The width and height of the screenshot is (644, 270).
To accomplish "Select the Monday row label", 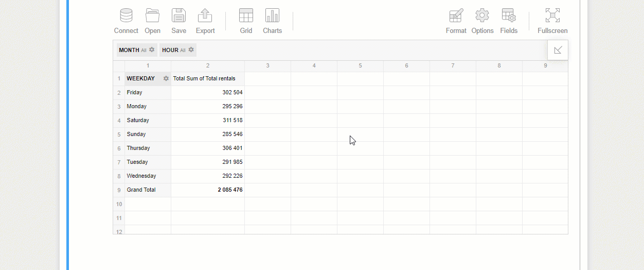I will [x=148, y=107].
